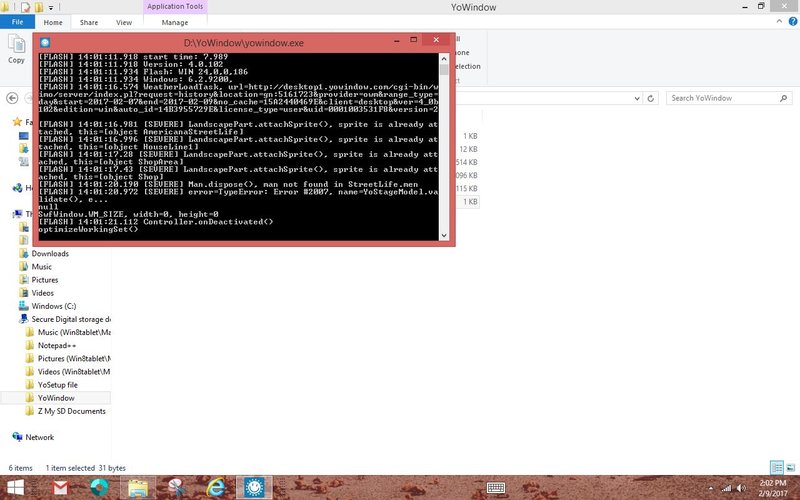Click the Secure Digital storage device icon
800x500 pixels.
tap(23, 319)
